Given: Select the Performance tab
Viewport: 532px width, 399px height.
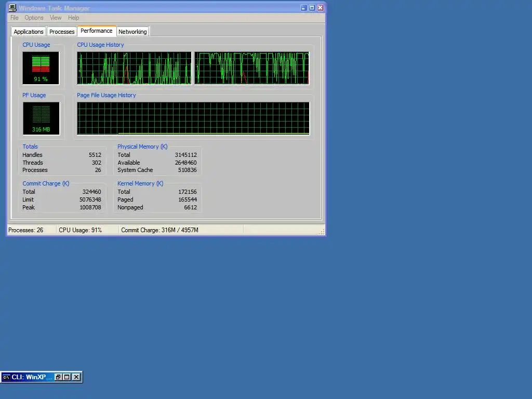Looking at the screenshot, I should [96, 31].
